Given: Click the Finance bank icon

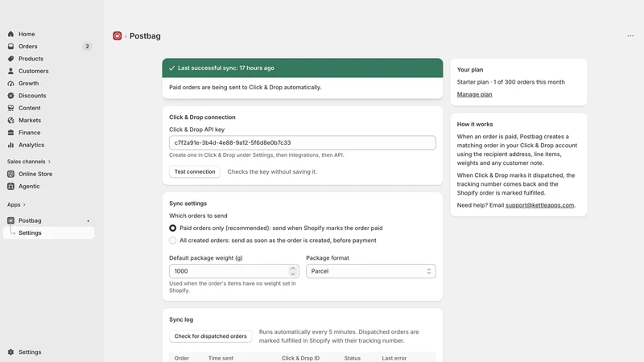Looking at the screenshot, I should 10,133.
